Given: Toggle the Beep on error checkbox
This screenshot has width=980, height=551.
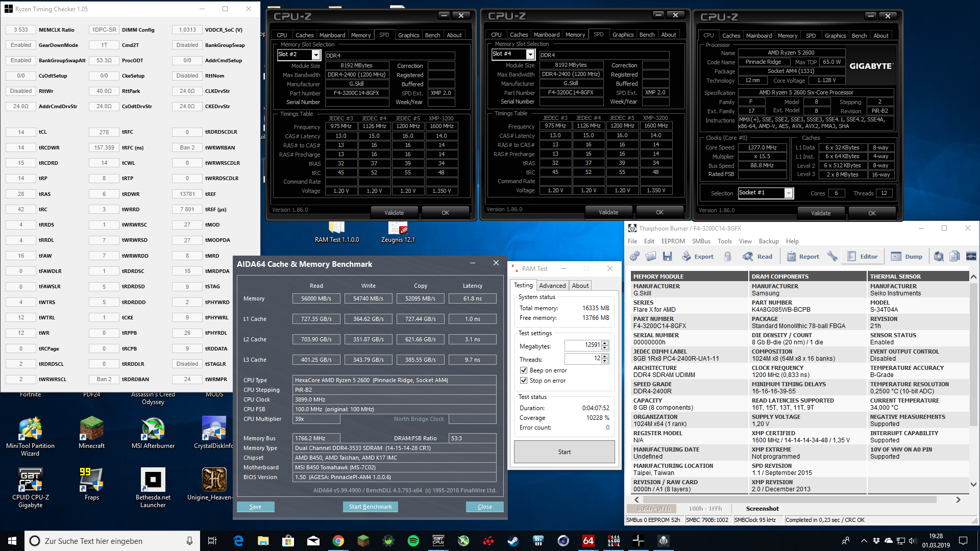Looking at the screenshot, I should tap(524, 370).
